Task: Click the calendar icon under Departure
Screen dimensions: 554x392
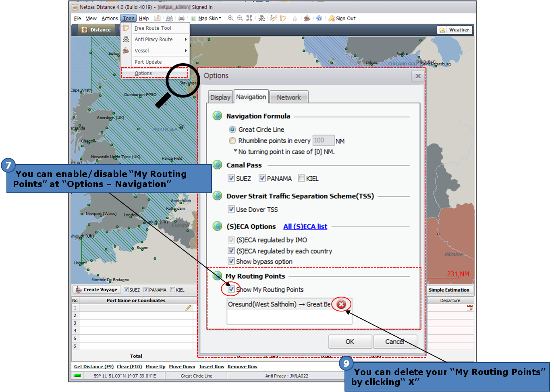Action: pos(470,308)
